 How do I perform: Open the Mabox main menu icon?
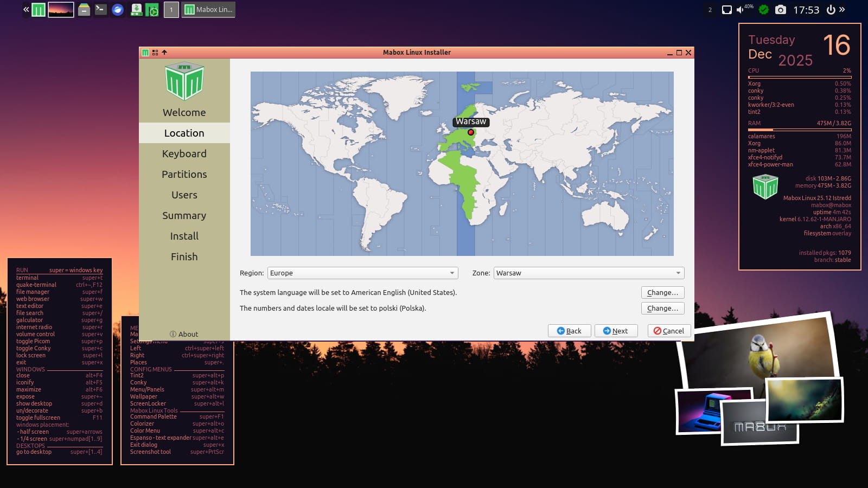39,10
